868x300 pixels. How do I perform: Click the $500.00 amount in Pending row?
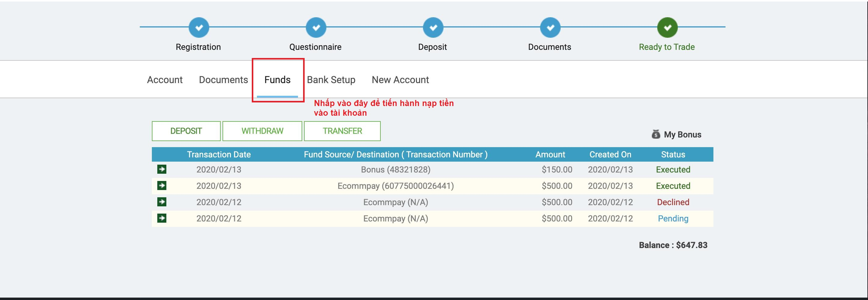(x=557, y=218)
